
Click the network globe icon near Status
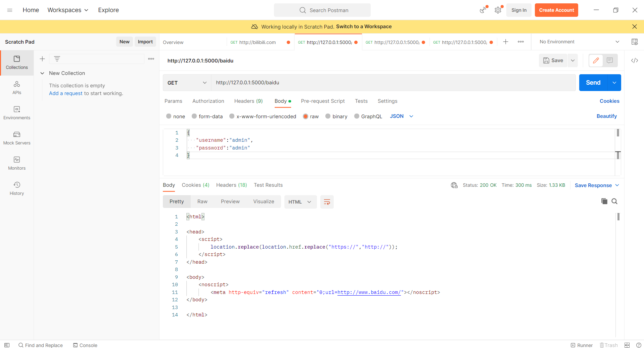click(454, 185)
